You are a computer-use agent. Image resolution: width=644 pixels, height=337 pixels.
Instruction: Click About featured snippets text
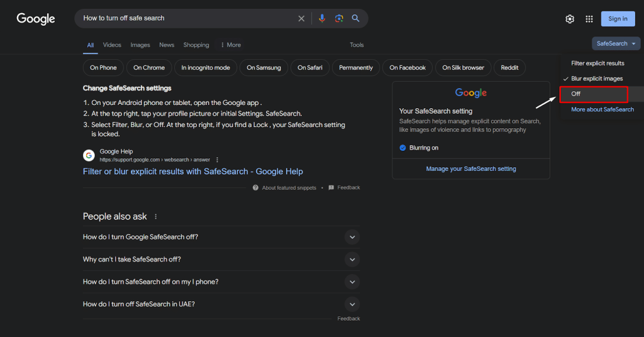(x=289, y=187)
